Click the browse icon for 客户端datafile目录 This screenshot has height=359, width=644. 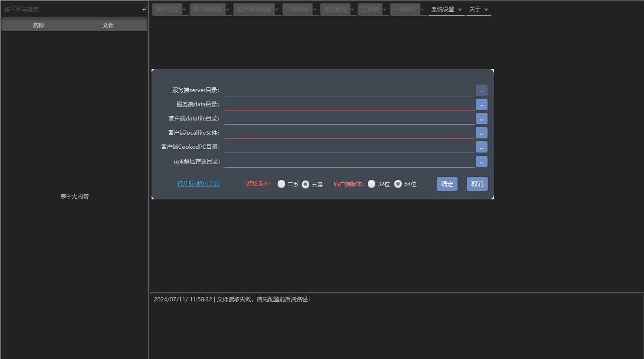pos(481,119)
